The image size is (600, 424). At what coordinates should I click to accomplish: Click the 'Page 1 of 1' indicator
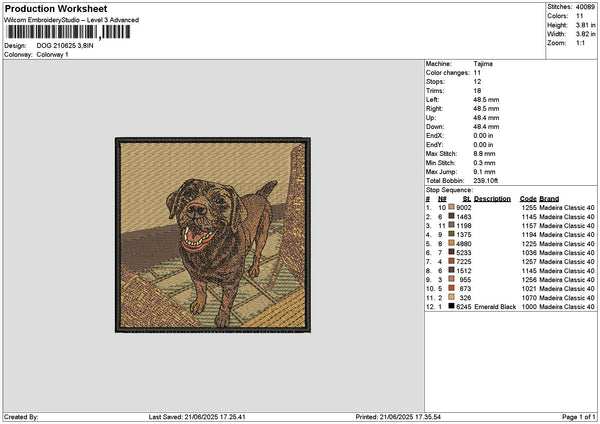tap(579, 417)
